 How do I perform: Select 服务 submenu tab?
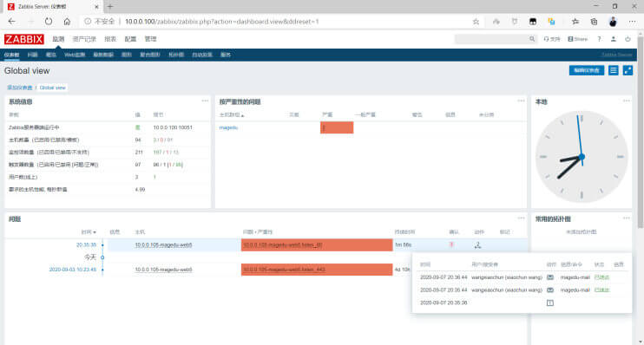[226, 55]
